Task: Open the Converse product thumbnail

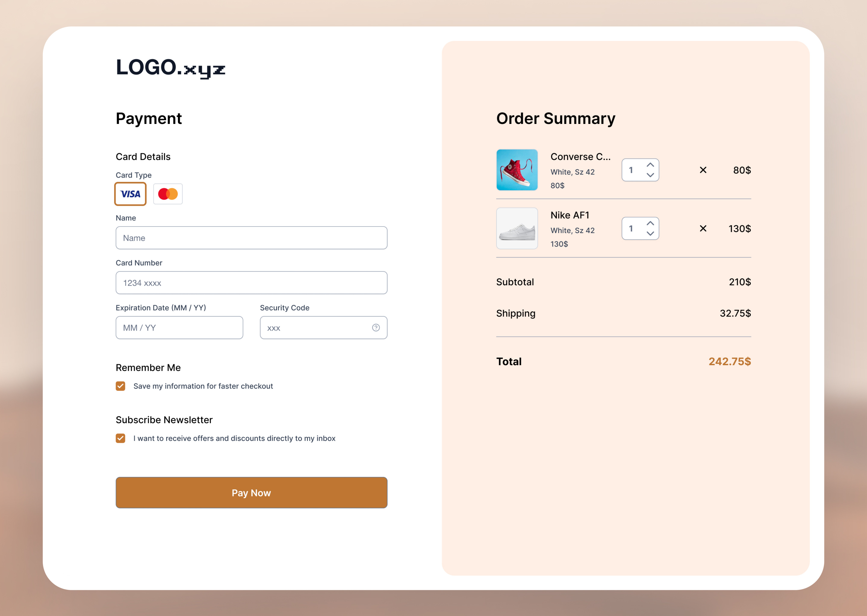Action: pos(517,170)
